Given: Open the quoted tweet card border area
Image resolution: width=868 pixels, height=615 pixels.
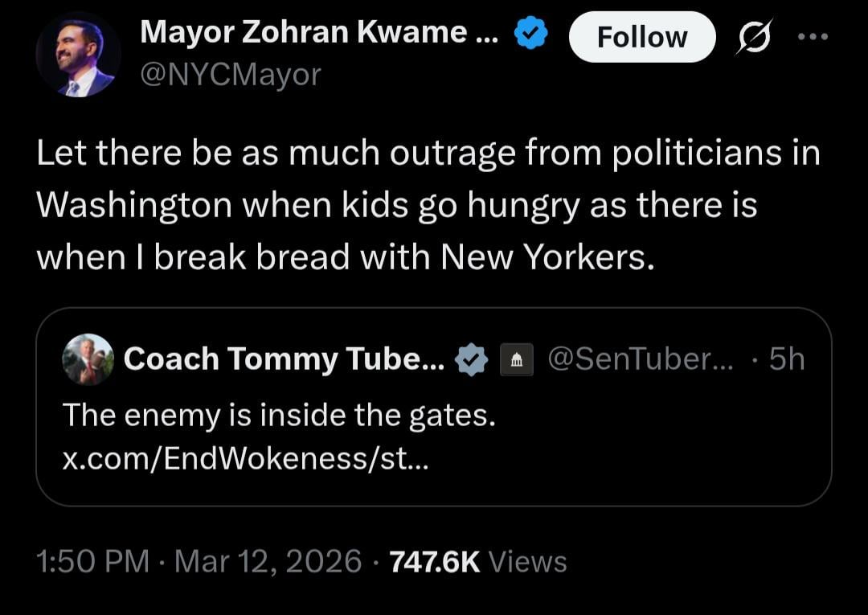Looking at the screenshot, I should 643,474.
